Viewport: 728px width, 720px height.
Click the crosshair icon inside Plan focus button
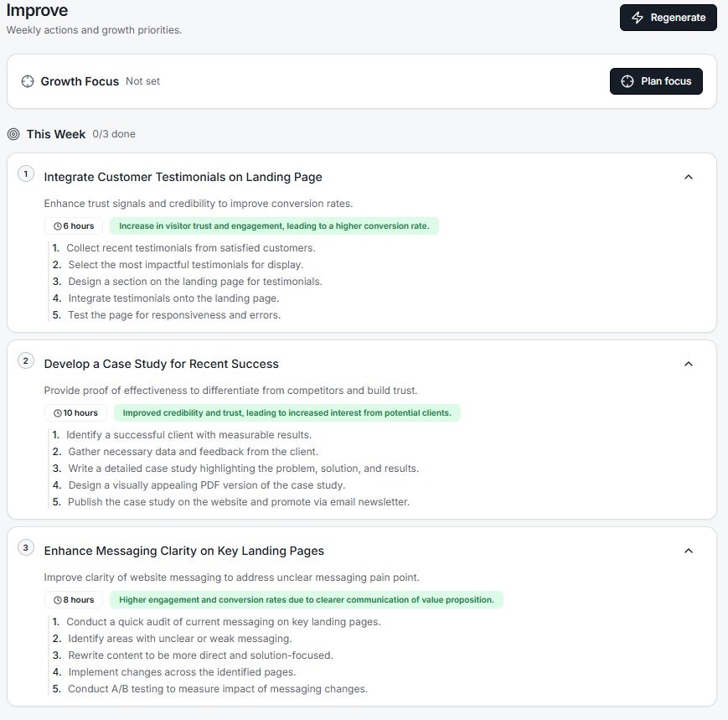coord(627,81)
